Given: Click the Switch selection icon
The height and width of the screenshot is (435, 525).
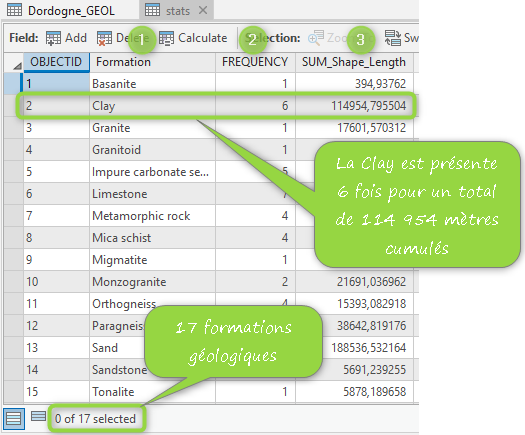Looking at the screenshot, I should coord(392,38).
